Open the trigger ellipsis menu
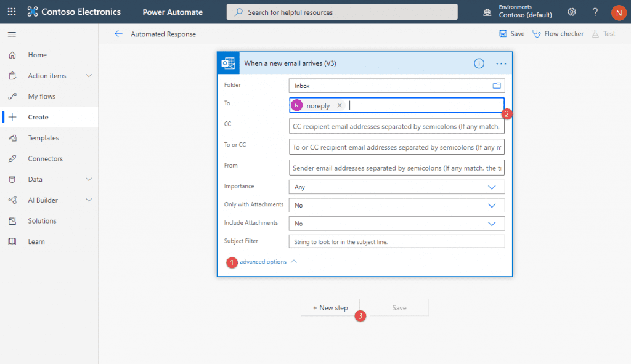This screenshot has width=631, height=364. (x=500, y=63)
